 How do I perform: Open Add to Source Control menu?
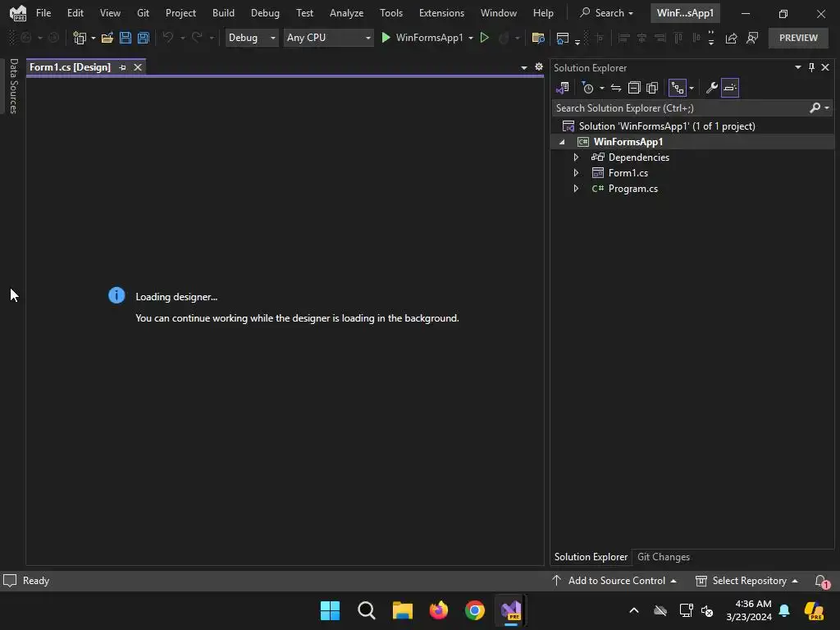pos(614,581)
